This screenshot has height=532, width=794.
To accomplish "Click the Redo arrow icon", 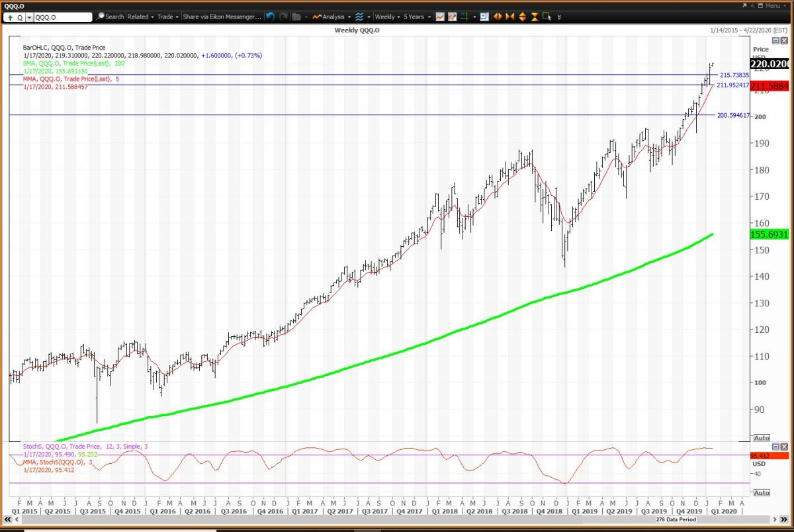I will 284,17.
